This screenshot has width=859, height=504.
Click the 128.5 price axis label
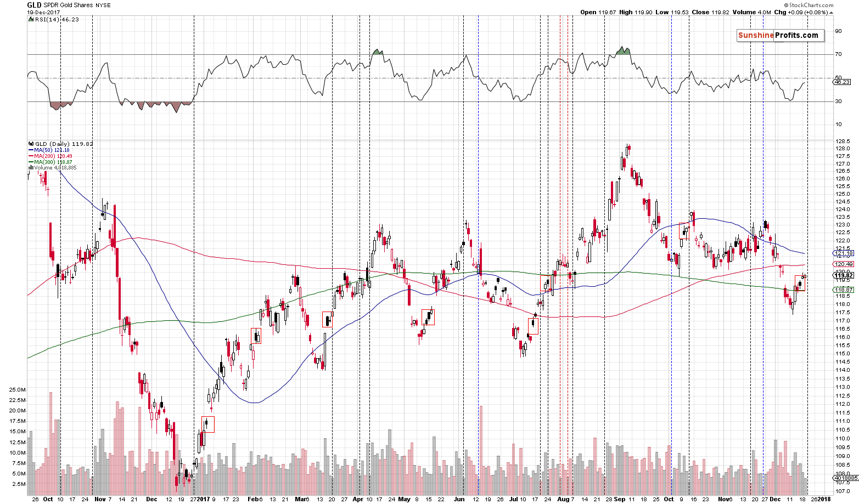843,141
